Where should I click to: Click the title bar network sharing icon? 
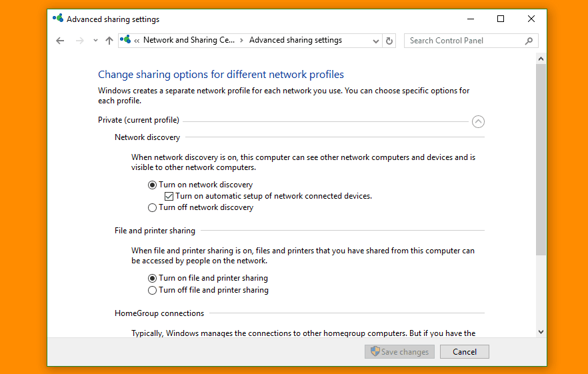(58, 19)
